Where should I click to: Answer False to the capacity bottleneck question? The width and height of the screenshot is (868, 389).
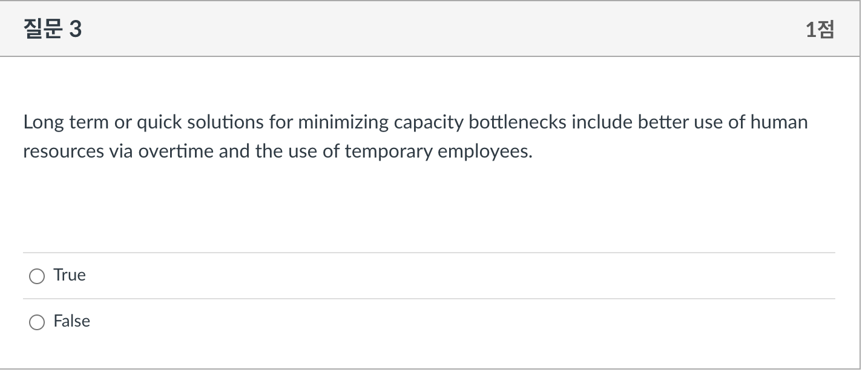pyautogui.click(x=37, y=322)
